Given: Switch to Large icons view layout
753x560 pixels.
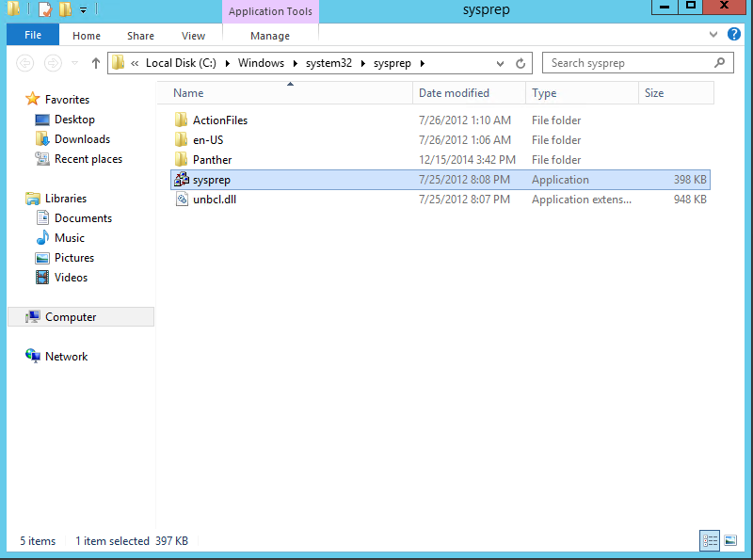Looking at the screenshot, I should point(730,541).
